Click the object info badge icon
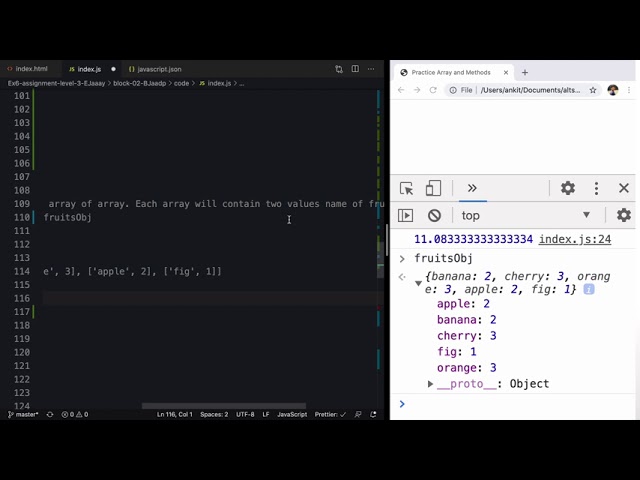Screen dimensions: 640x480 point(589,289)
